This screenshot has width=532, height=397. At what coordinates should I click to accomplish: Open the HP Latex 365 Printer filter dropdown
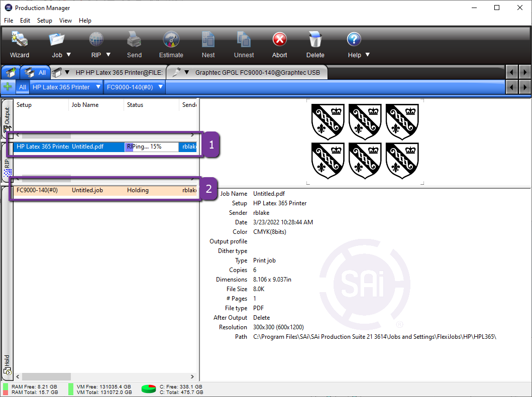98,87
